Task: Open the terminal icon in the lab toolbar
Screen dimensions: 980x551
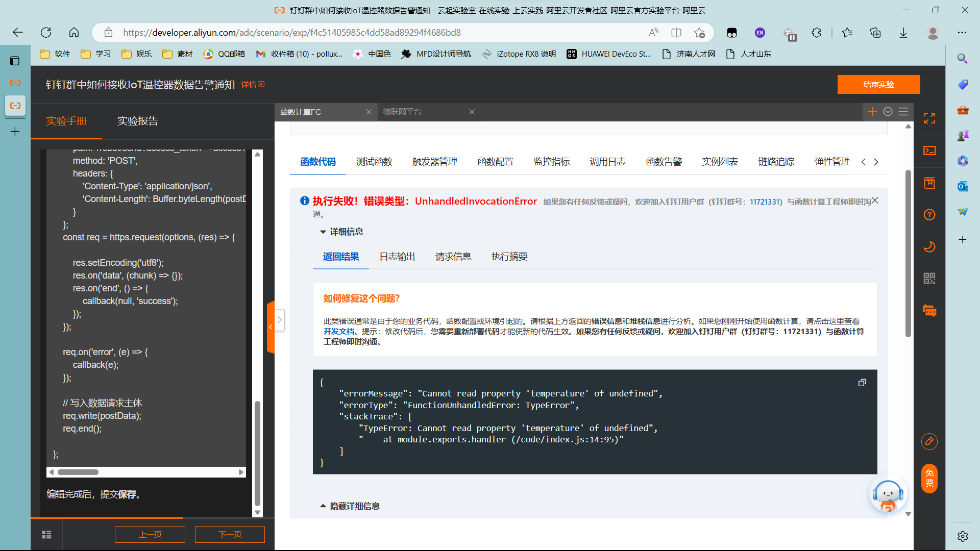Action: coord(929,151)
